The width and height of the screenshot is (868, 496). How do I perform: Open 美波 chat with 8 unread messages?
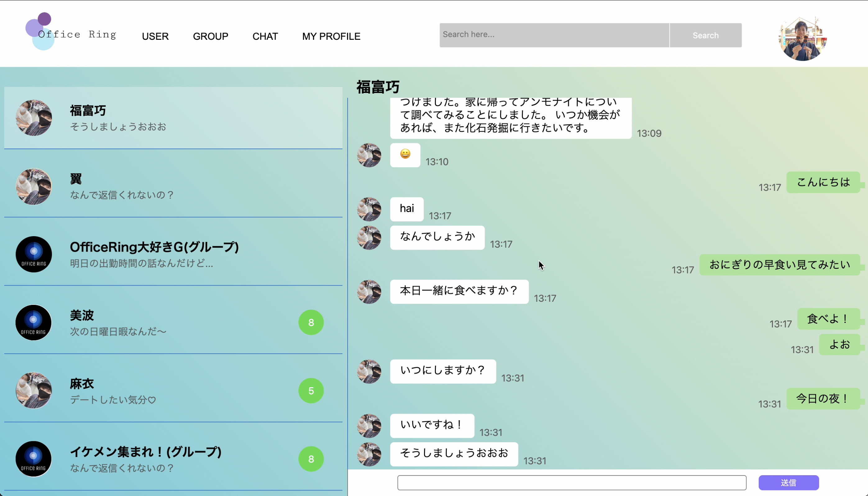click(x=173, y=323)
